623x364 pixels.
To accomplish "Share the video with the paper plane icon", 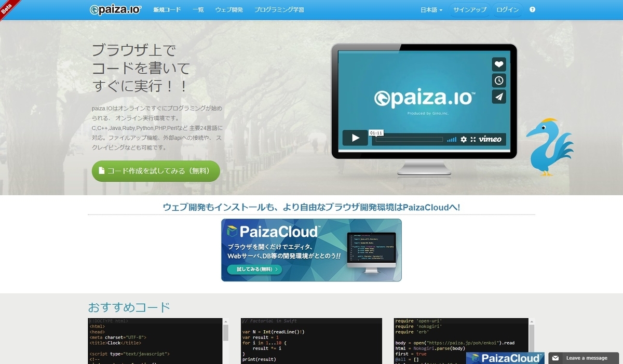I will (x=499, y=97).
